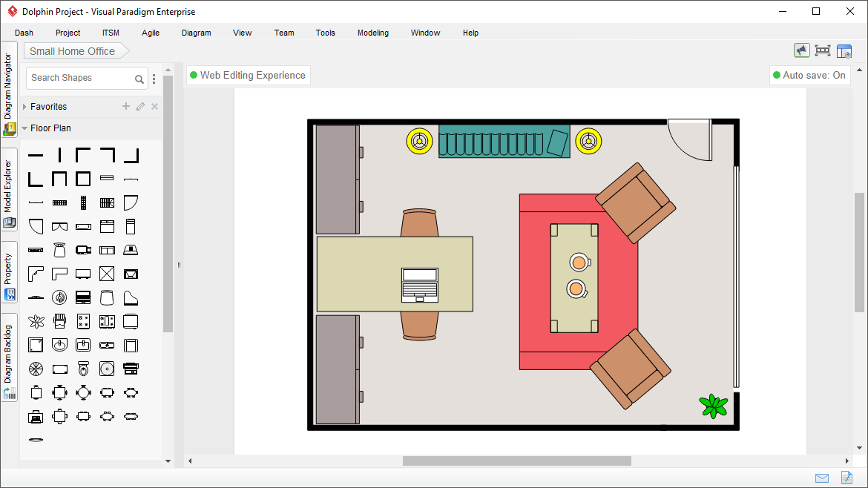Open the Team menu
868x488 pixels.
(284, 33)
